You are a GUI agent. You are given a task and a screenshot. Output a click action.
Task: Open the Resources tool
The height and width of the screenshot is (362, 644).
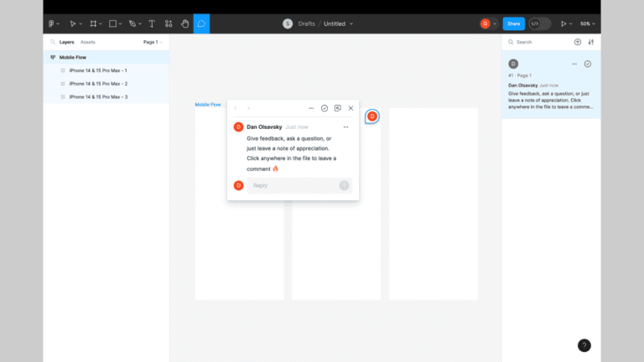(x=169, y=23)
